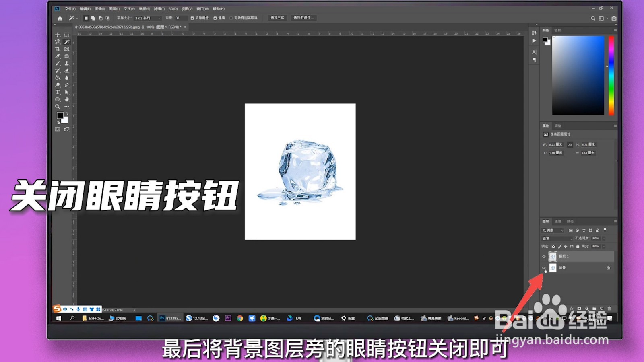This screenshot has height=362, width=644.
Task: Open the blend mode dropdown showing 正常
Action: (x=557, y=239)
